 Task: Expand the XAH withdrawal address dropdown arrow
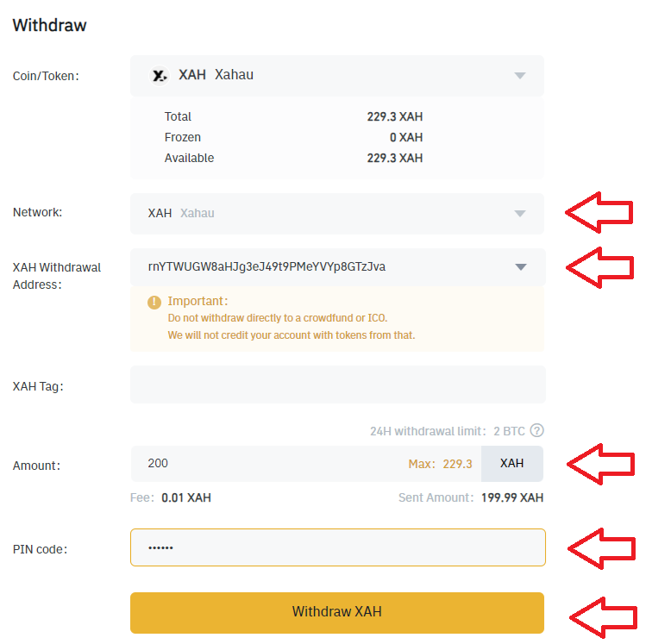[x=520, y=267]
